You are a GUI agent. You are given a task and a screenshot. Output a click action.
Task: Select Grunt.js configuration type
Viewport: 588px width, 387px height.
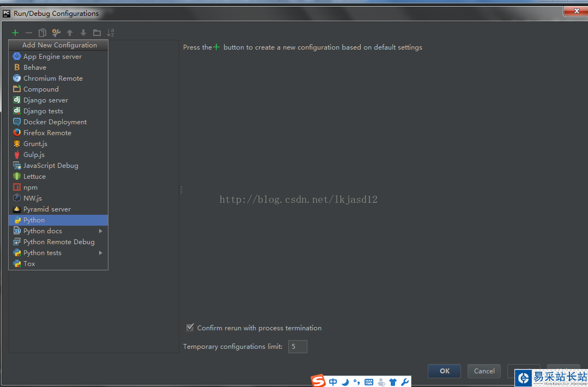[x=58, y=143]
